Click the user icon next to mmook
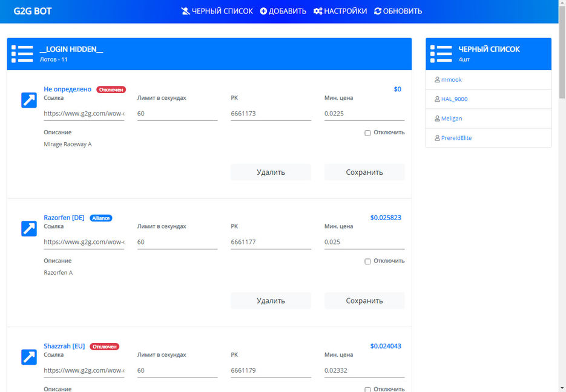This screenshot has width=566, height=392. pyautogui.click(x=437, y=80)
